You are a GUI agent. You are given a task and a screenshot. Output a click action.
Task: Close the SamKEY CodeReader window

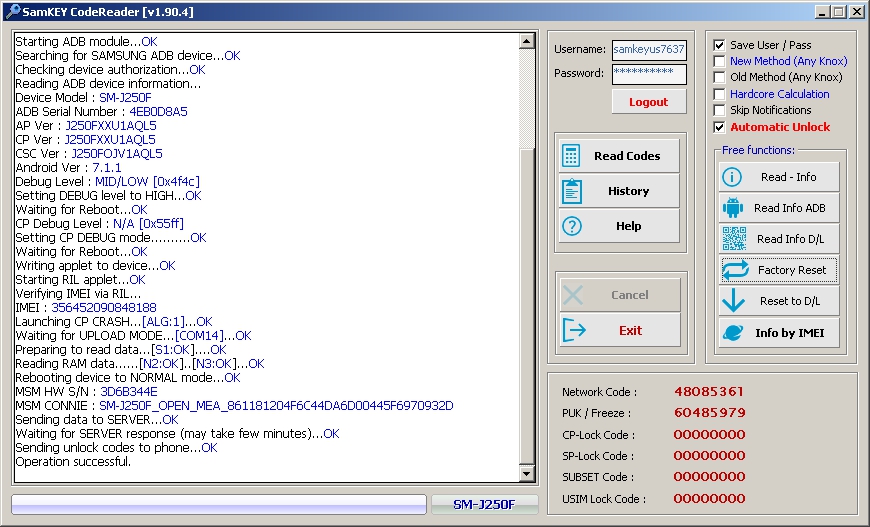click(857, 11)
